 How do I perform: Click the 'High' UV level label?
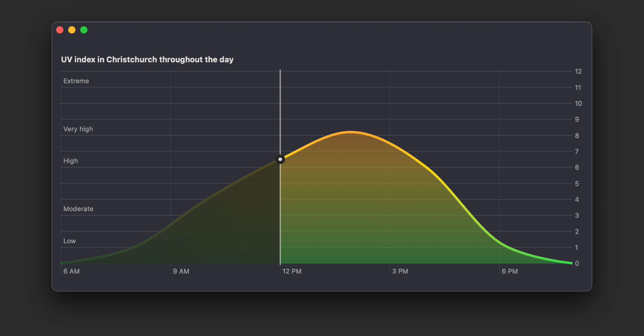coord(71,161)
